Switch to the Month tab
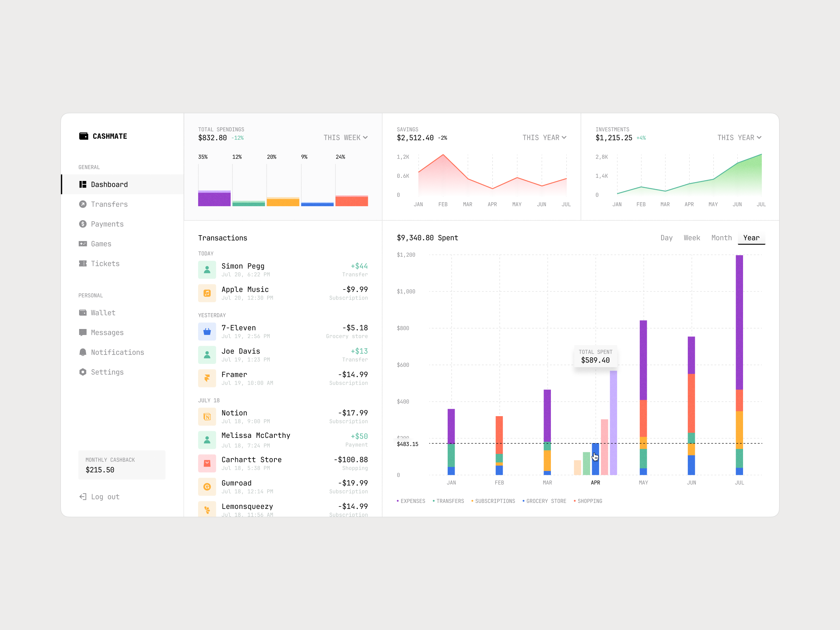Viewport: 840px width, 630px height. (722, 238)
